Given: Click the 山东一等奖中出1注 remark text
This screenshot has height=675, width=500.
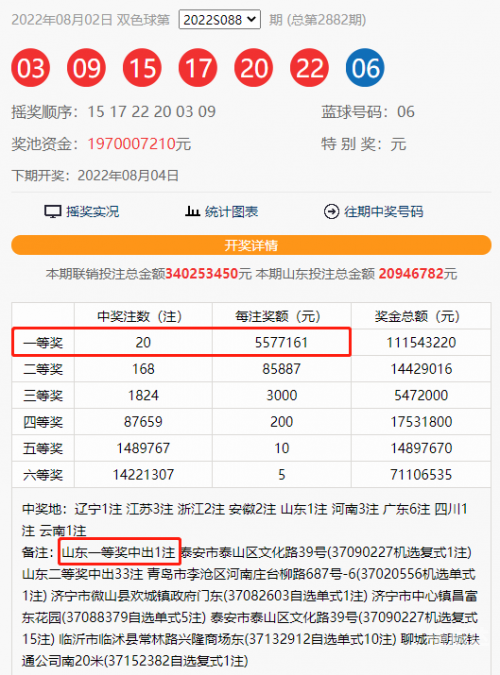Looking at the screenshot, I should (x=119, y=552).
